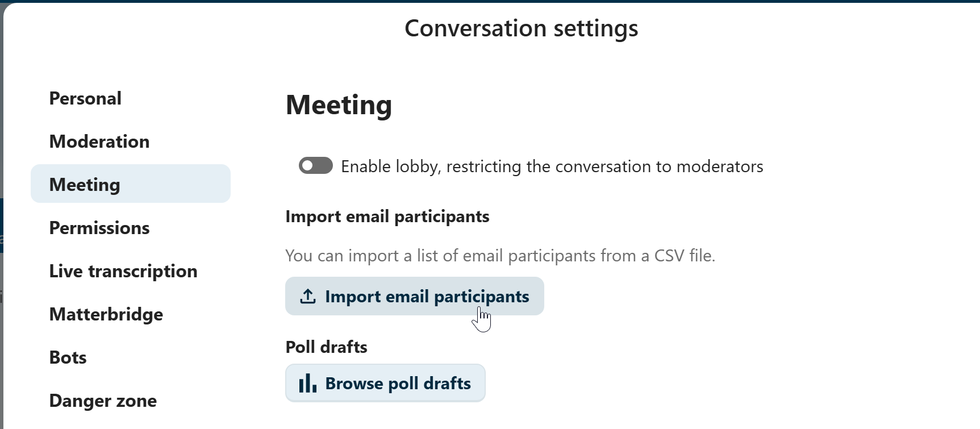Screen dimensions: 980x429
Task: Enable the lobby toggle switch
Action: point(316,166)
